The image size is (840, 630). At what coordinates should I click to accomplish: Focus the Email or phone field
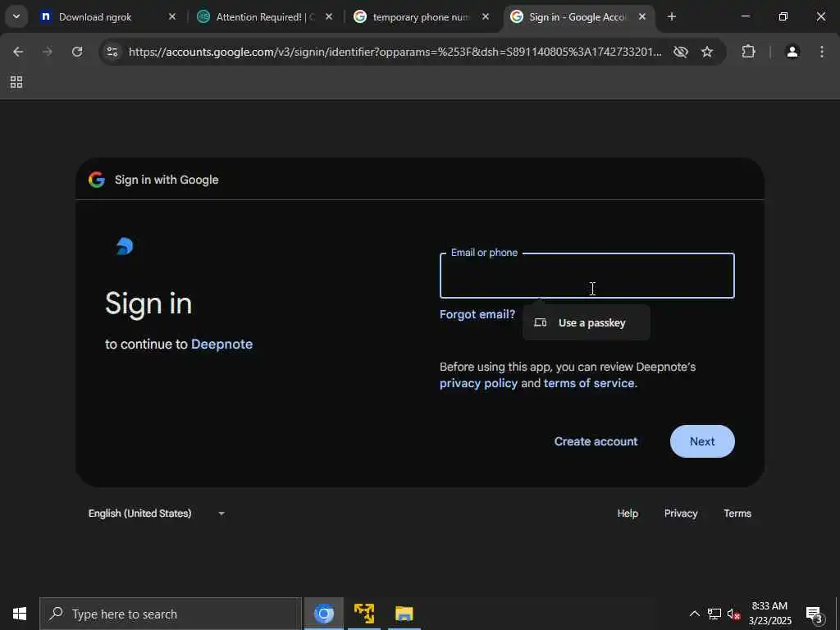587,276
